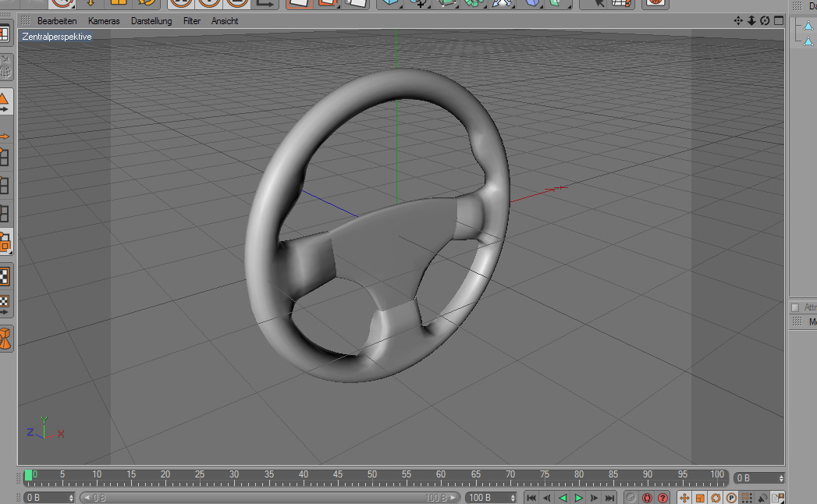
Task: Click the preview range bar between arrows
Action: click(270, 498)
